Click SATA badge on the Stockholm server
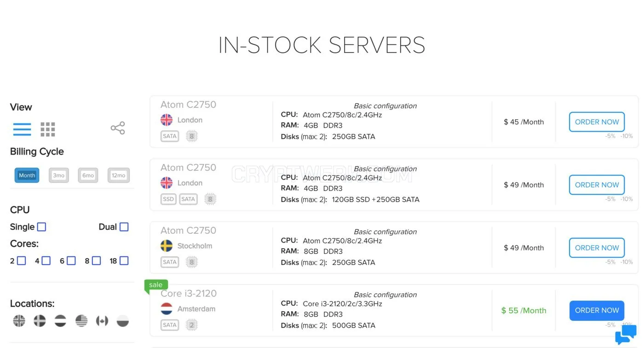This screenshot has height=348, width=644. coord(170,262)
